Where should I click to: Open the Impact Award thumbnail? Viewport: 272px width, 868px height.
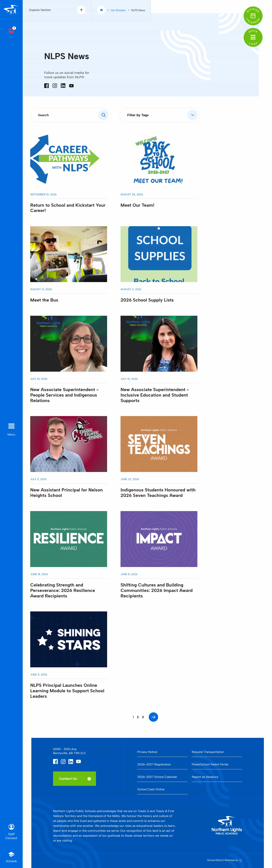159,539
